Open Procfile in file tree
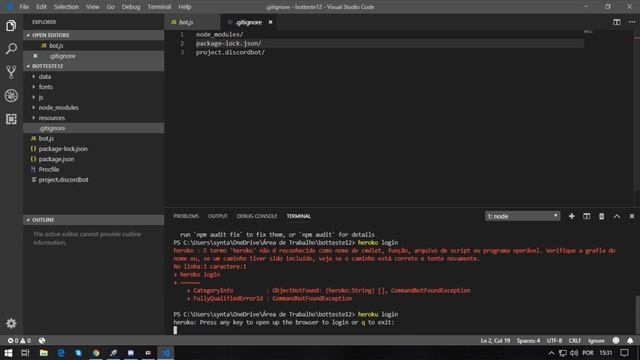The width and height of the screenshot is (640, 360). (x=94, y=169)
